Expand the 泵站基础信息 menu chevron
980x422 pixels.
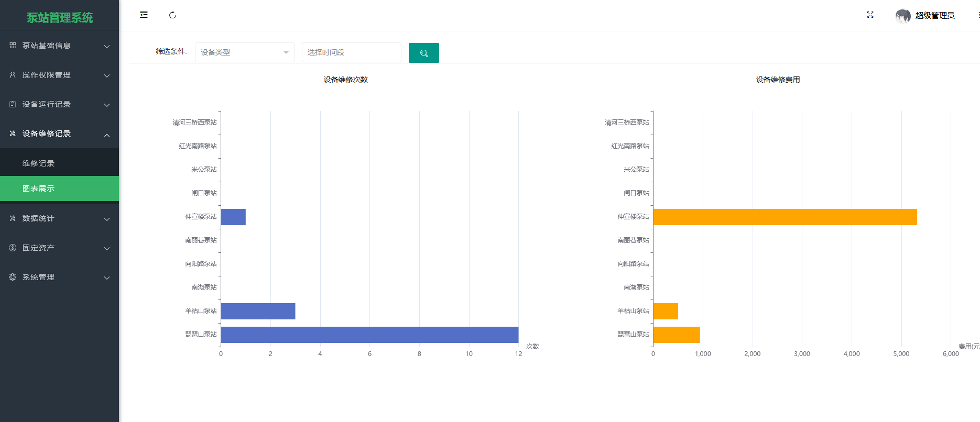click(x=107, y=46)
